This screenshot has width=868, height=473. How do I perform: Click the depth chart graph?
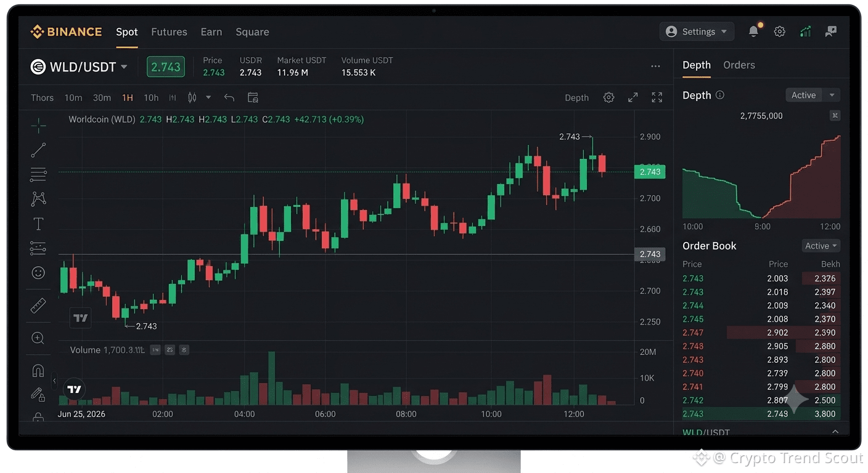click(761, 176)
